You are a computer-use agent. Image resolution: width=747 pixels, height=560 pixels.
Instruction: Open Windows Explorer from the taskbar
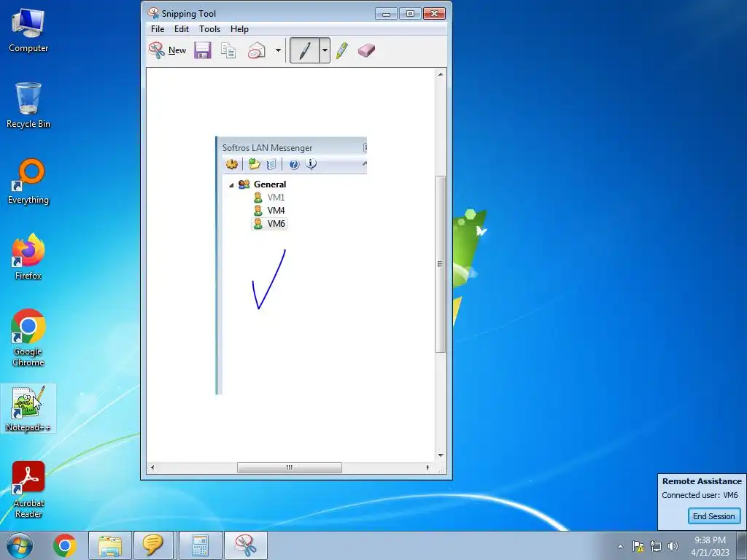point(110,545)
